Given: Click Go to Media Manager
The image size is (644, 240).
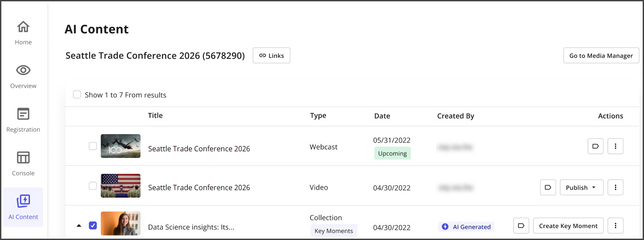Looking at the screenshot, I should click(601, 56).
